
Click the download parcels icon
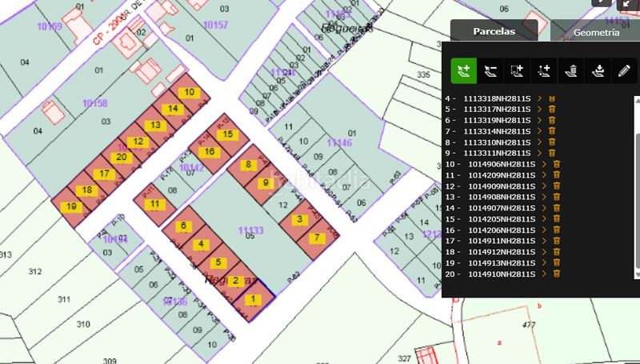[x=598, y=70]
